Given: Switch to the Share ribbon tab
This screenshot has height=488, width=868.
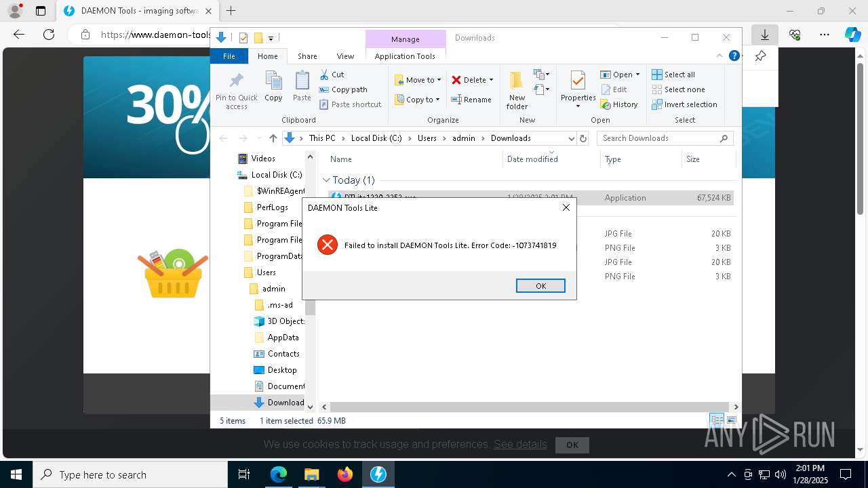Looking at the screenshot, I should [x=307, y=56].
